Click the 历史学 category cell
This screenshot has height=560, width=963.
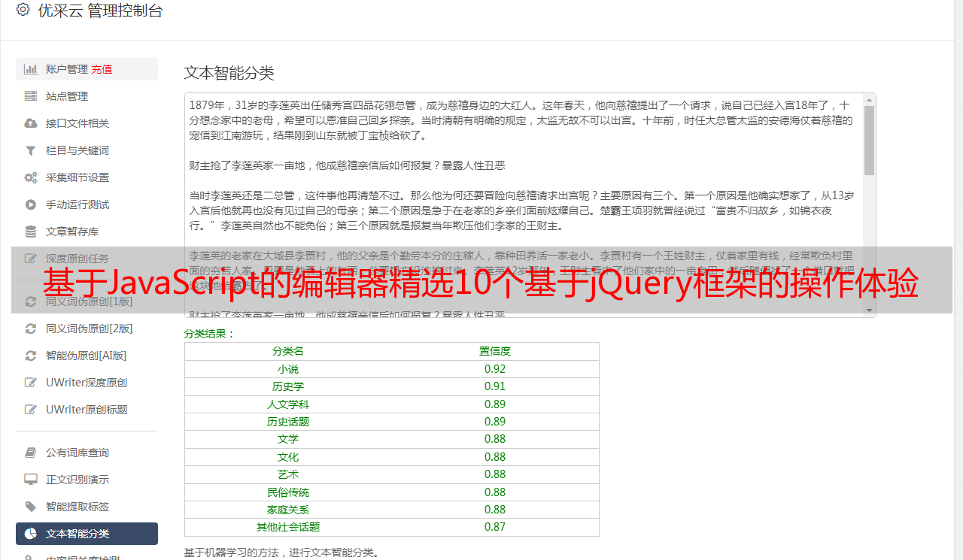[288, 386]
